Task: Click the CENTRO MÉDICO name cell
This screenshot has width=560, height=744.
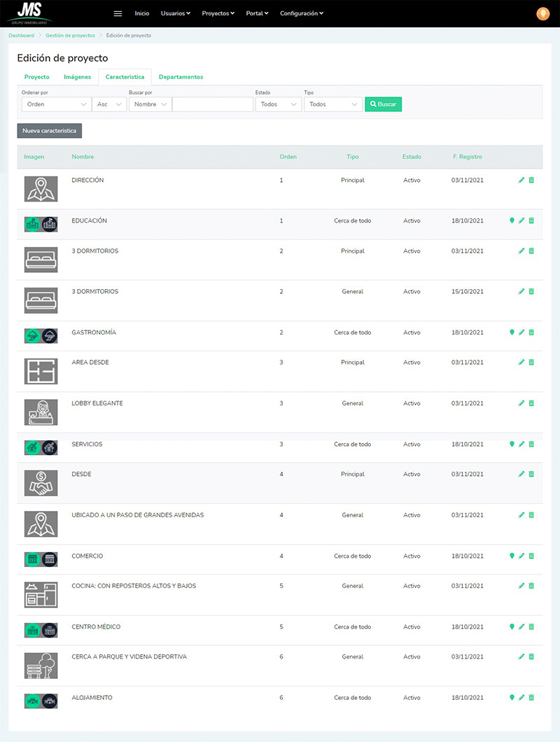Action: click(x=96, y=627)
